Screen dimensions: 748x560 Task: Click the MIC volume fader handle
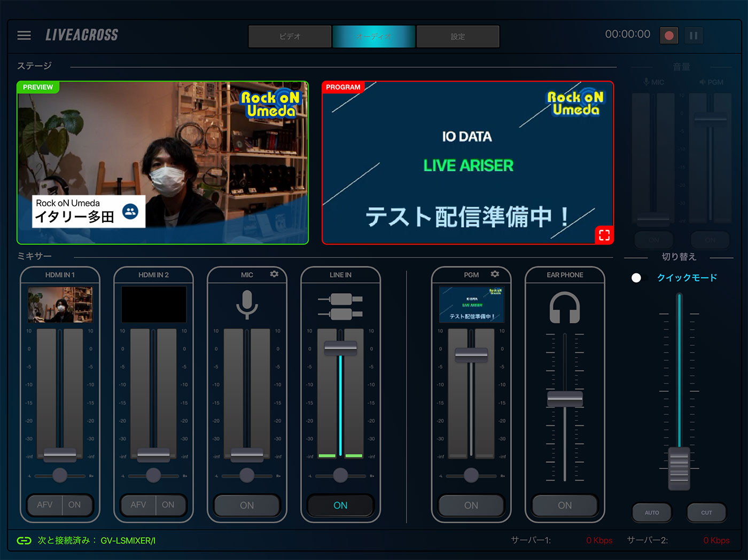tap(247, 454)
